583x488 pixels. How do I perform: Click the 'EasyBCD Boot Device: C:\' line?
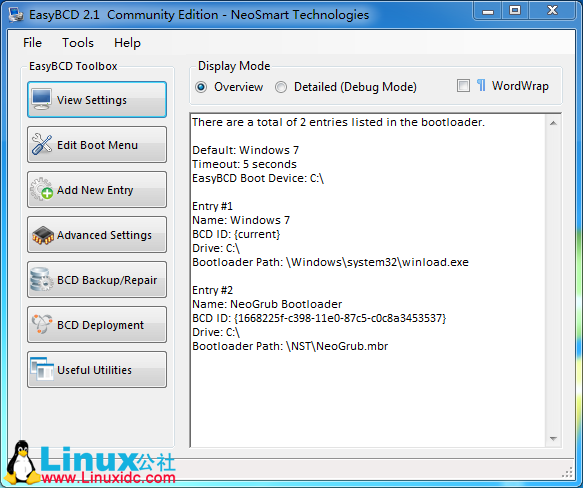[258, 178]
